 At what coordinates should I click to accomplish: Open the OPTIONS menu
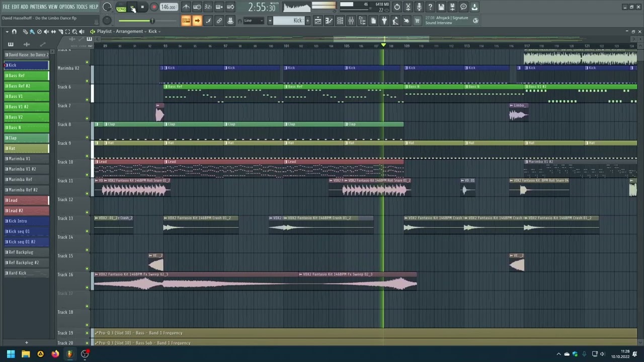click(67, 7)
